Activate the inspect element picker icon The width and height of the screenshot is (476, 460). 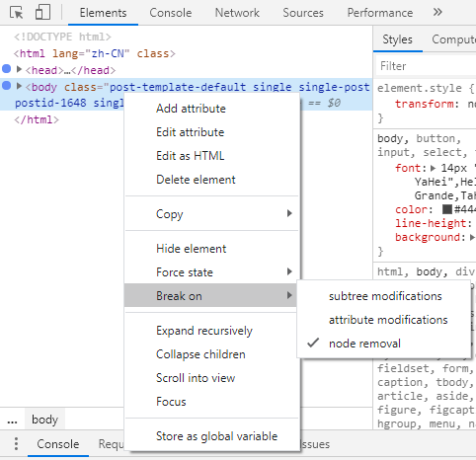17,13
